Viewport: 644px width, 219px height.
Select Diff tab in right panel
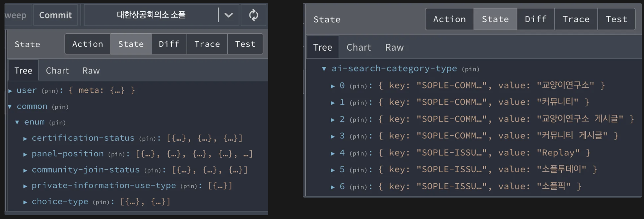point(536,19)
